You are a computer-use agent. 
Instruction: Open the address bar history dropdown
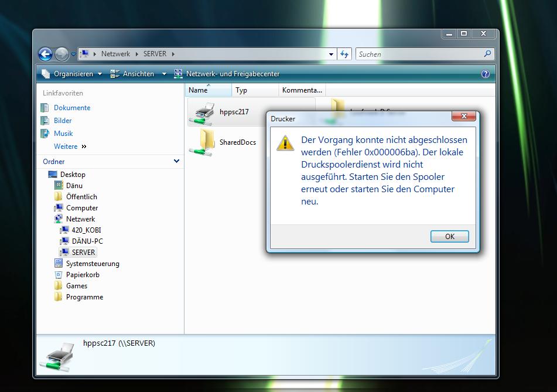pos(332,54)
